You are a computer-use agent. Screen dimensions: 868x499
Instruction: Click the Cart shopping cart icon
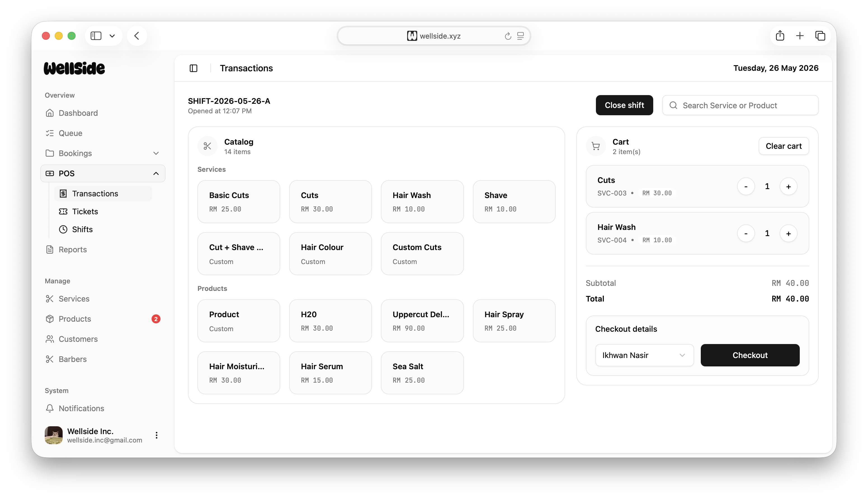point(596,146)
